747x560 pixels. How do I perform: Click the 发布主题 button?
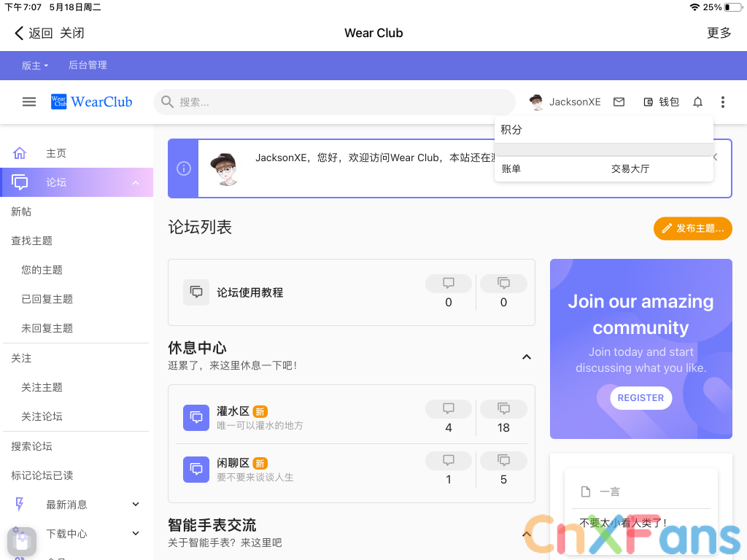click(x=692, y=228)
